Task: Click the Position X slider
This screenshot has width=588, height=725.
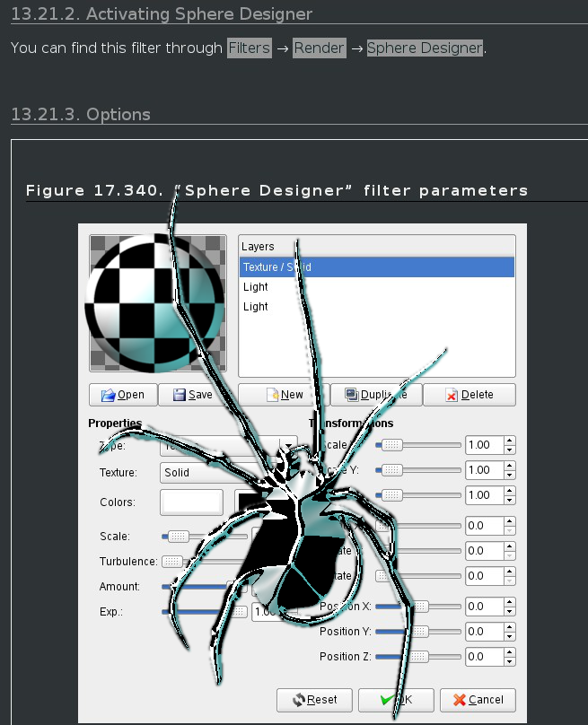Action: pos(418,607)
